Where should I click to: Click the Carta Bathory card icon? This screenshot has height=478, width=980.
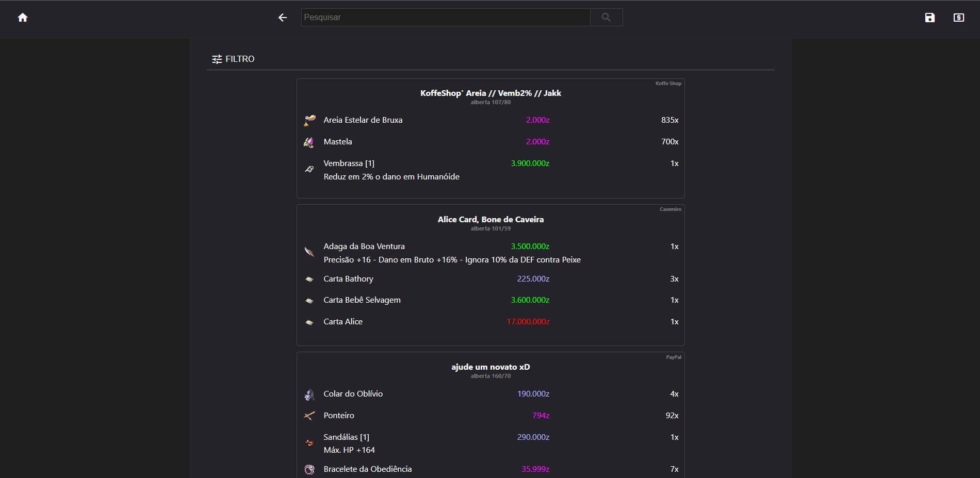point(309,279)
